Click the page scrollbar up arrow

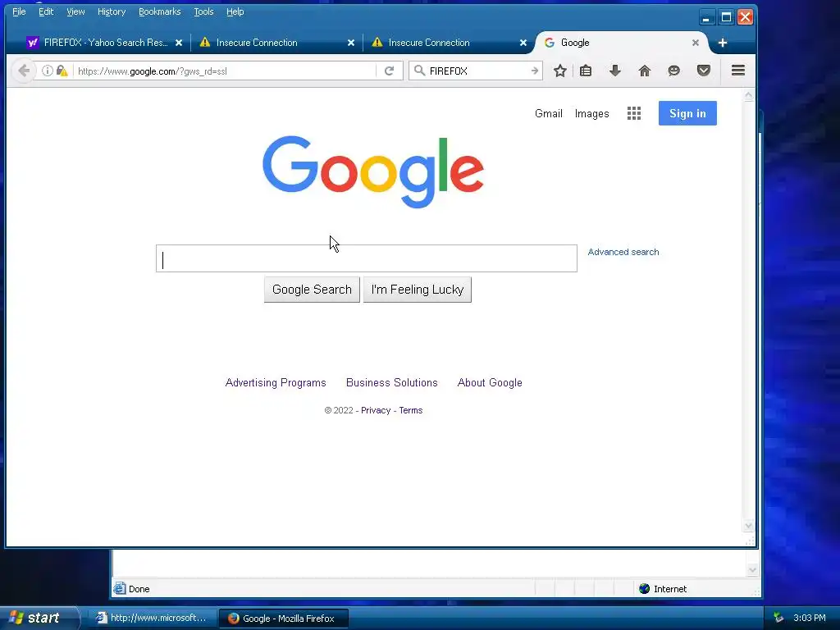(x=748, y=96)
